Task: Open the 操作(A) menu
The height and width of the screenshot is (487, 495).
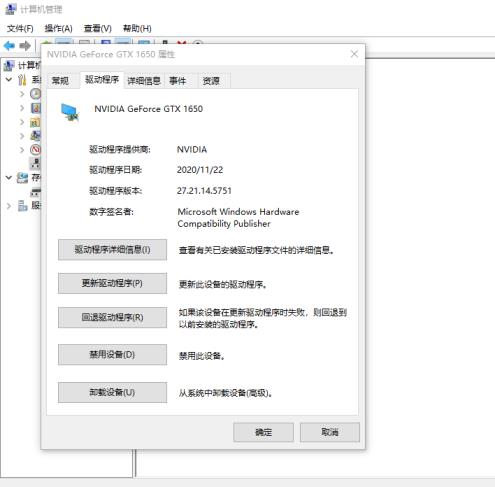Action: 58,29
